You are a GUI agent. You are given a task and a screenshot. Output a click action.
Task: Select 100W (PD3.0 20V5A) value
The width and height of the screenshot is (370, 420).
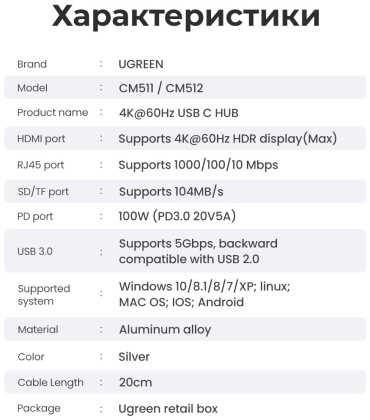pos(177,216)
